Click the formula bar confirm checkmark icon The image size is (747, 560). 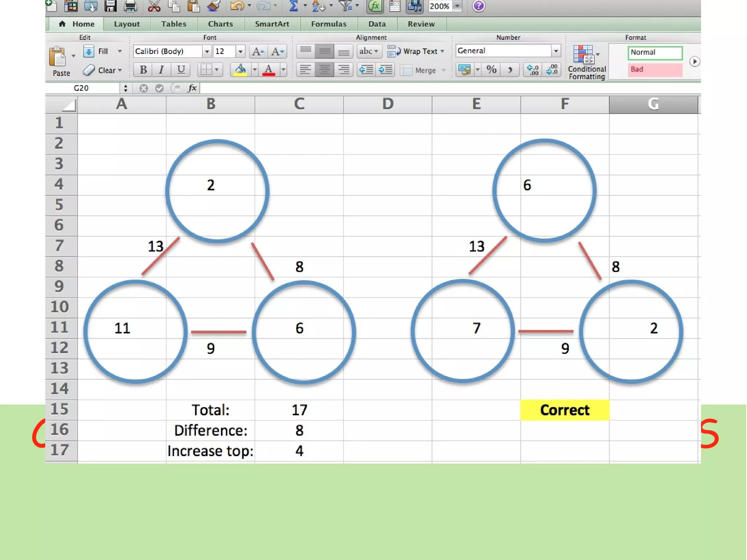[x=159, y=88]
